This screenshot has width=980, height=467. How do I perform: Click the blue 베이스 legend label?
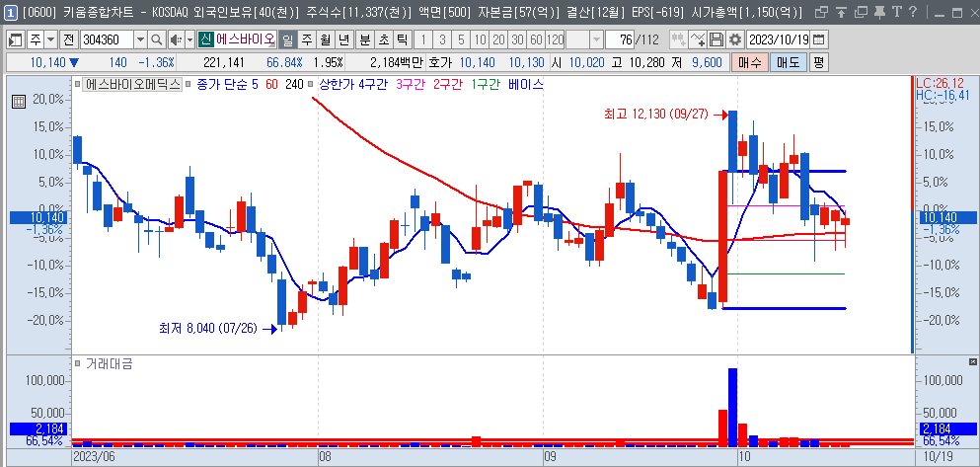[x=526, y=84]
